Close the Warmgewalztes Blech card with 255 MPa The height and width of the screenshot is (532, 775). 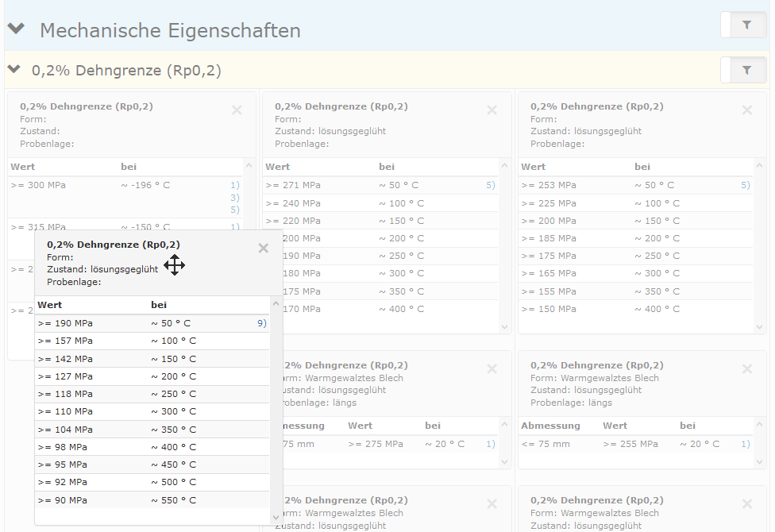[x=747, y=369]
